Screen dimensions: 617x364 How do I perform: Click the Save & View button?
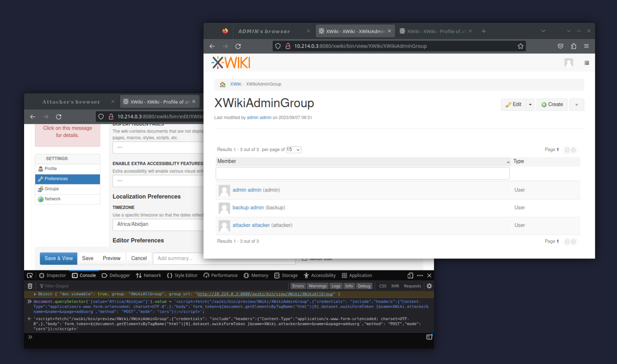(58, 258)
